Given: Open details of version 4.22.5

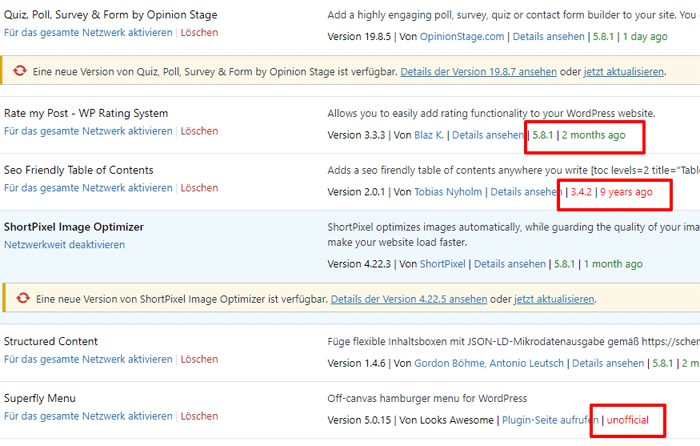Looking at the screenshot, I should pos(409,299).
